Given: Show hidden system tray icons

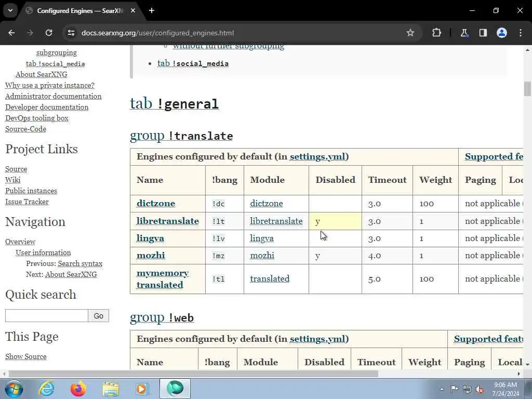Looking at the screenshot, I should (x=442, y=389).
